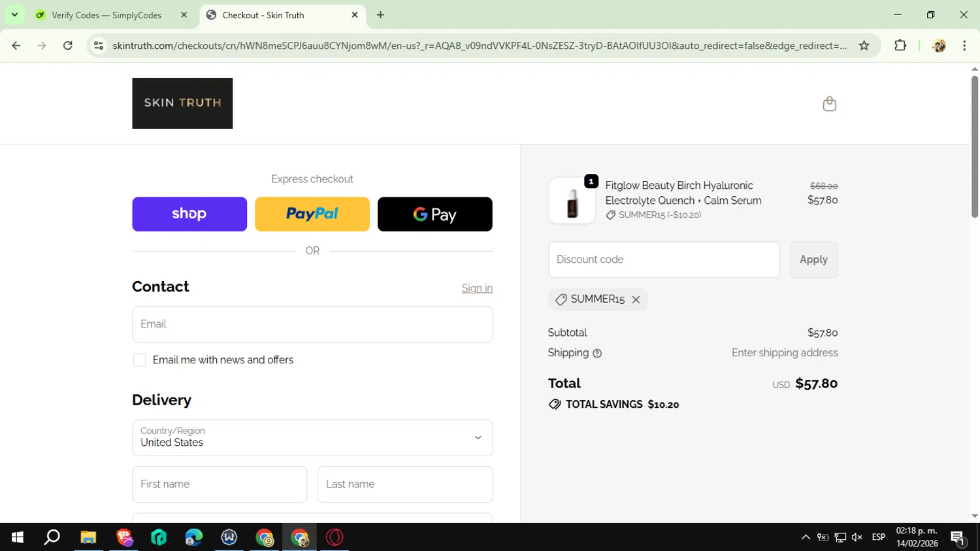This screenshot has width=980, height=551.
Task: Focus the Email input field
Action: pyautogui.click(x=312, y=324)
